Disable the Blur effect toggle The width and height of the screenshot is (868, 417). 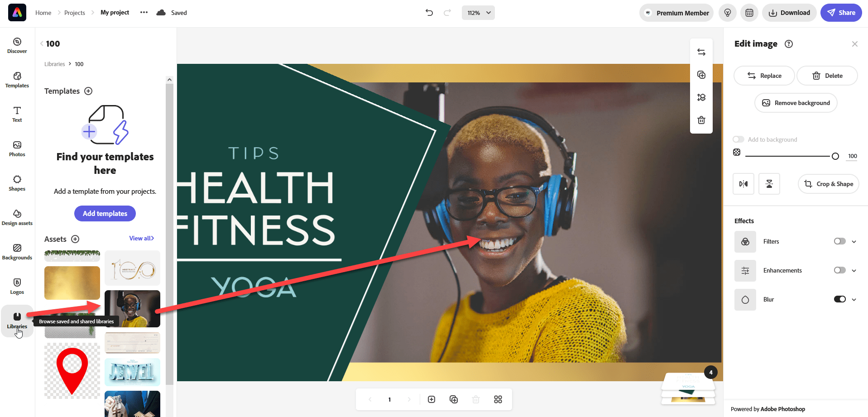coord(840,299)
